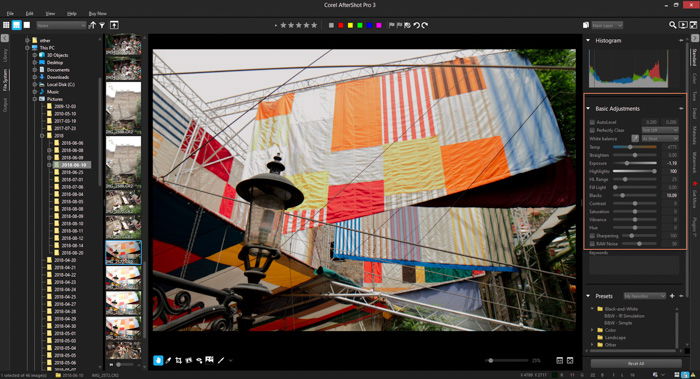Click the fit-to-window icon
Viewport: 700px width, 379px height.
point(570,360)
